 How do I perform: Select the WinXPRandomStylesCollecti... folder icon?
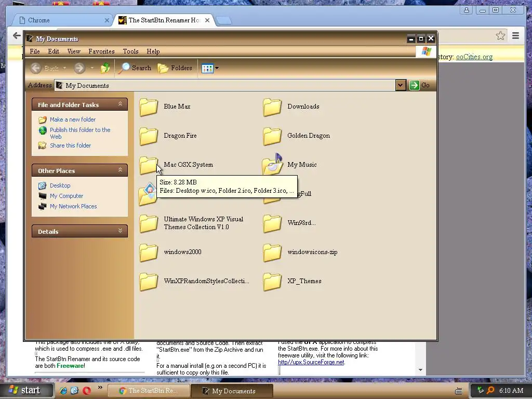[x=148, y=281]
